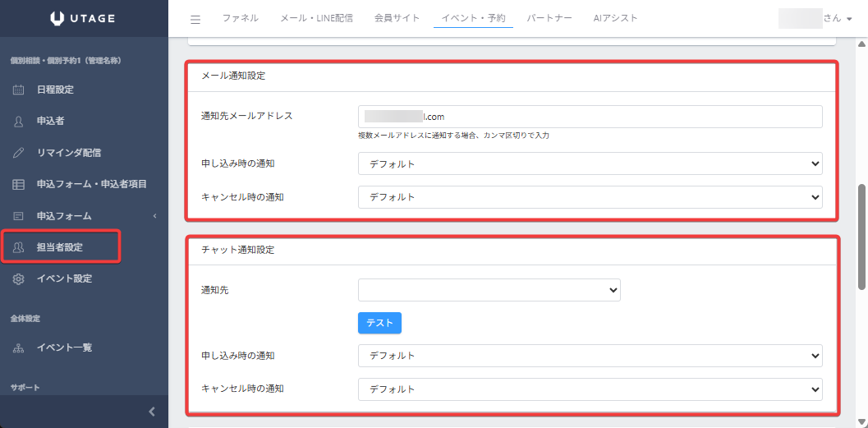The width and height of the screenshot is (868, 428).
Task: Click the UTAGE logo in the header
Action: click(84, 18)
